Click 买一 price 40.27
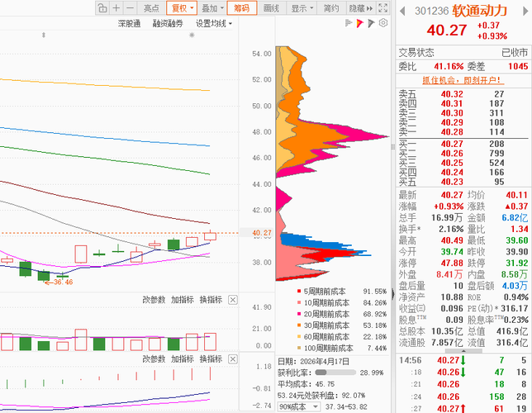 click(452, 144)
